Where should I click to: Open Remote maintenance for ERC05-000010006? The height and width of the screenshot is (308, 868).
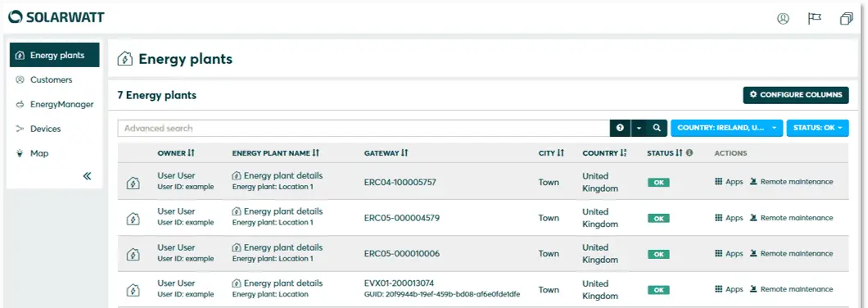click(x=791, y=254)
